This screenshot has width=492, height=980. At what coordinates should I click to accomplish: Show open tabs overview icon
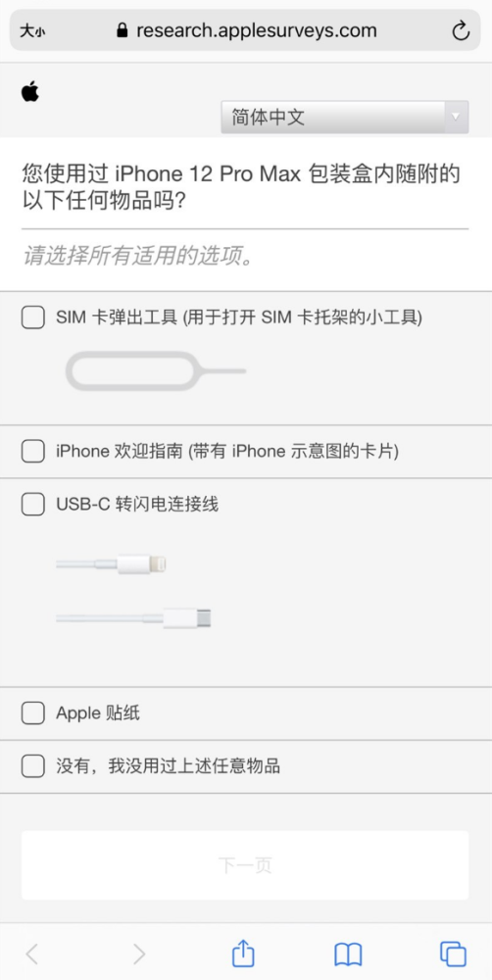pyautogui.click(x=453, y=954)
